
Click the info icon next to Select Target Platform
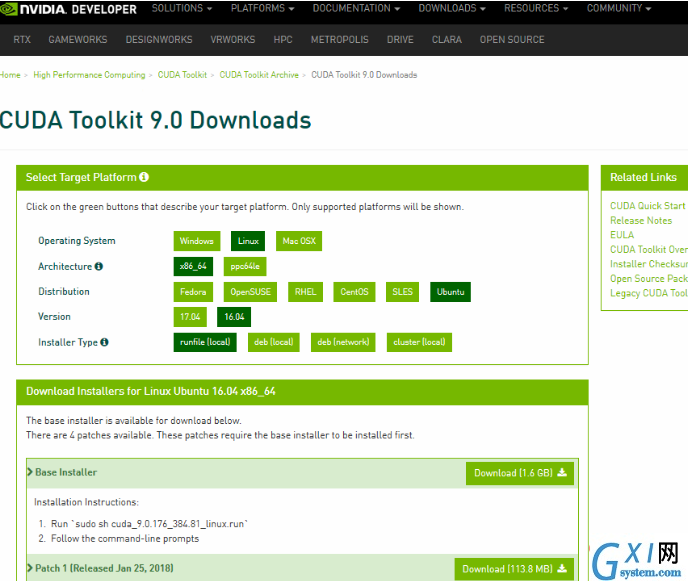tap(144, 177)
